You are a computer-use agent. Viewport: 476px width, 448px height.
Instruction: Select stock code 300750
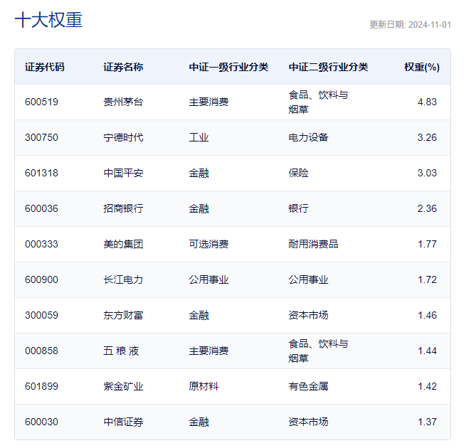point(41,137)
